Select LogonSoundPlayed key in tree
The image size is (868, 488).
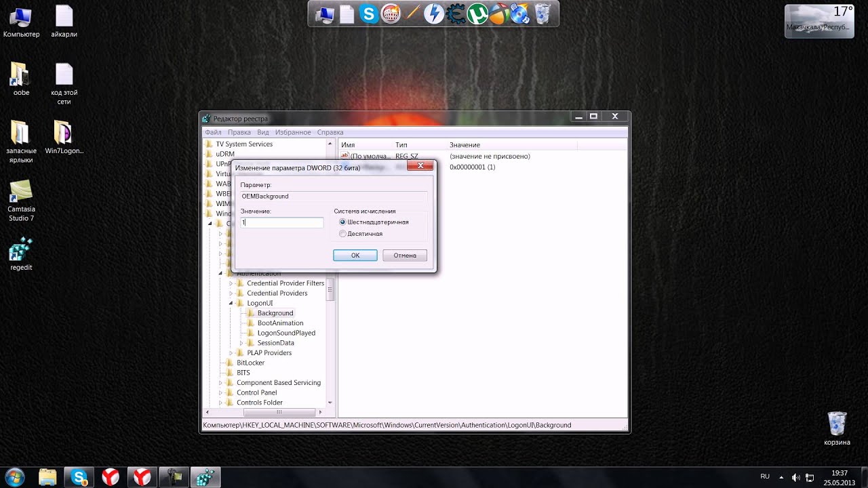[285, 333]
